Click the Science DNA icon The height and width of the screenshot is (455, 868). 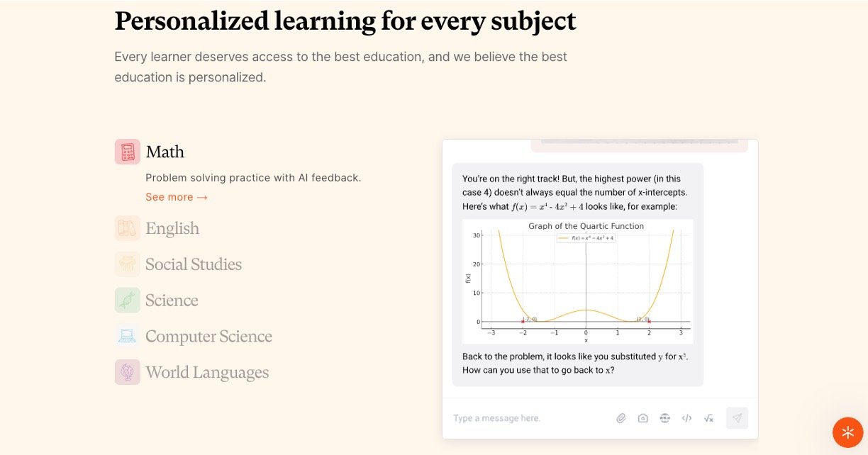(128, 300)
